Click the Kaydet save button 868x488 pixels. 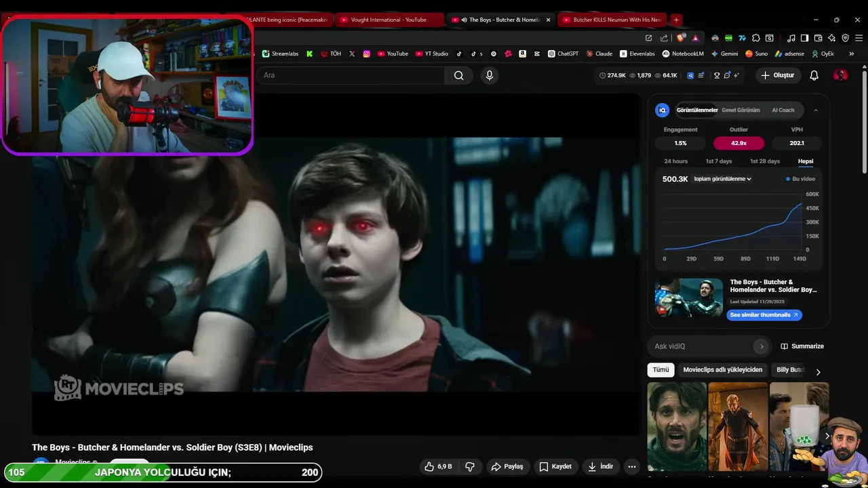coord(555,466)
